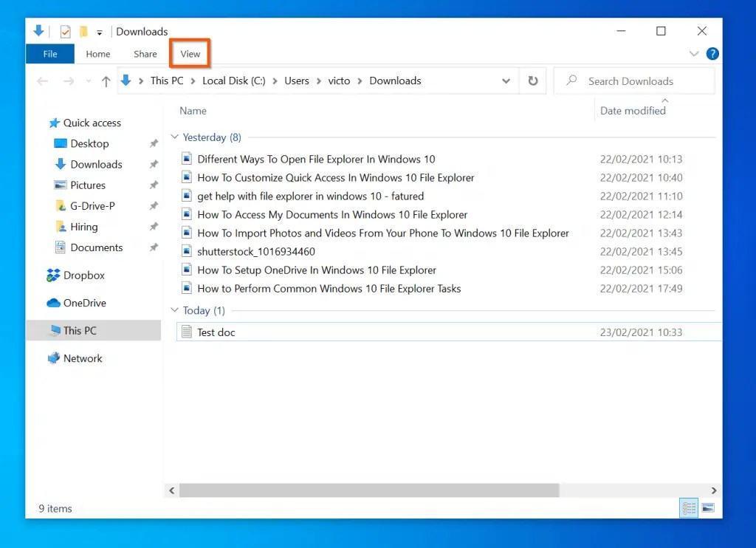This screenshot has width=756, height=548.
Task: Select the Details view icon in status bar
Action: tap(688, 508)
